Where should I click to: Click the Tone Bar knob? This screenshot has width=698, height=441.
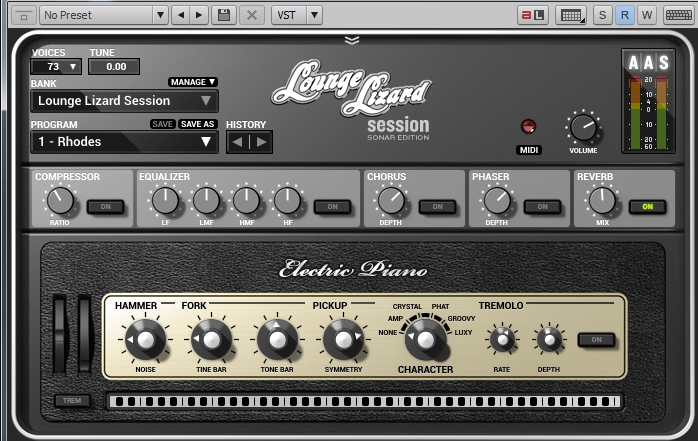coord(277,340)
